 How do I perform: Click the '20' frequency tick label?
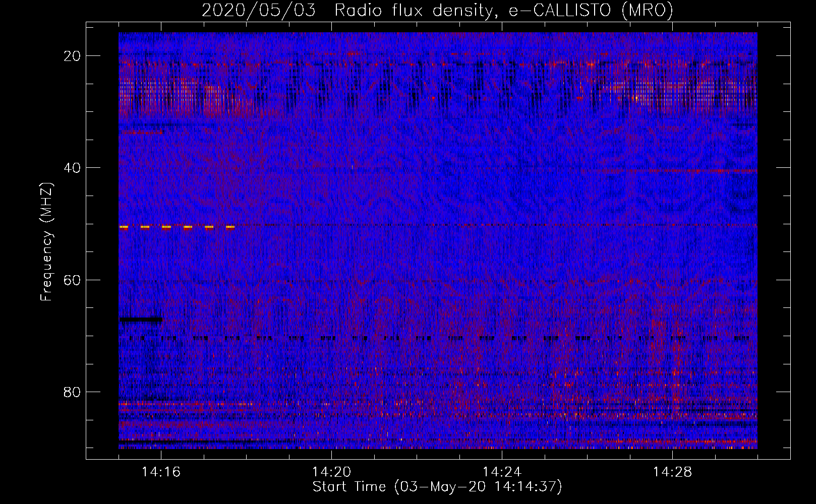pyautogui.click(x=72, y=56)
